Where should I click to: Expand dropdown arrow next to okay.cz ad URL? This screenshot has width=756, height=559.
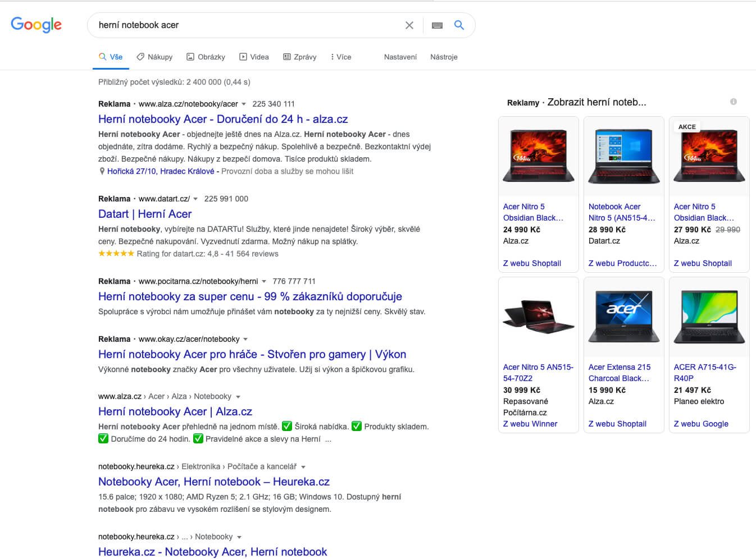245,339
